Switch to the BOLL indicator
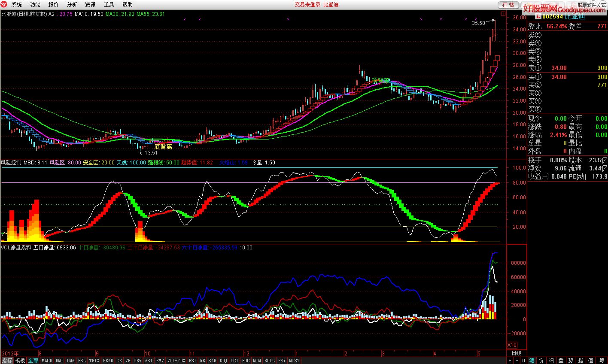The height and width of the screenshot is (364, 608). pyautogui.click(x=269, y=360)
